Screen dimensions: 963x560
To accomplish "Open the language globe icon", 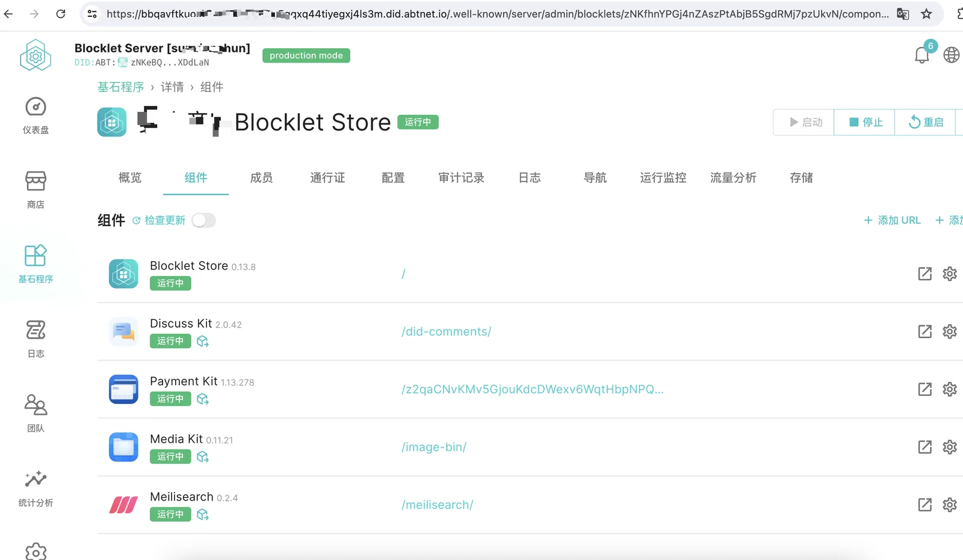I will pos(952,55).
